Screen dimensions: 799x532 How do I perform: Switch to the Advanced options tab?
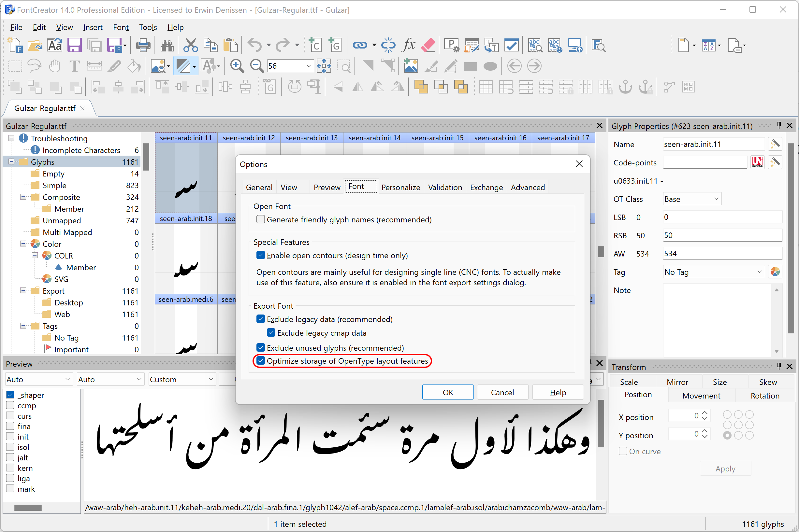pyautogui.click(x=527, y=187)
